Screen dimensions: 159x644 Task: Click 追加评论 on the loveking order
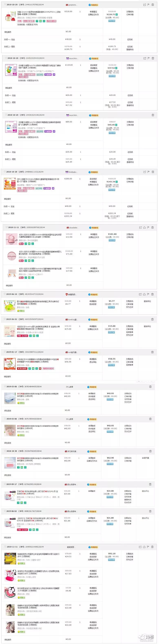point(147,327)
